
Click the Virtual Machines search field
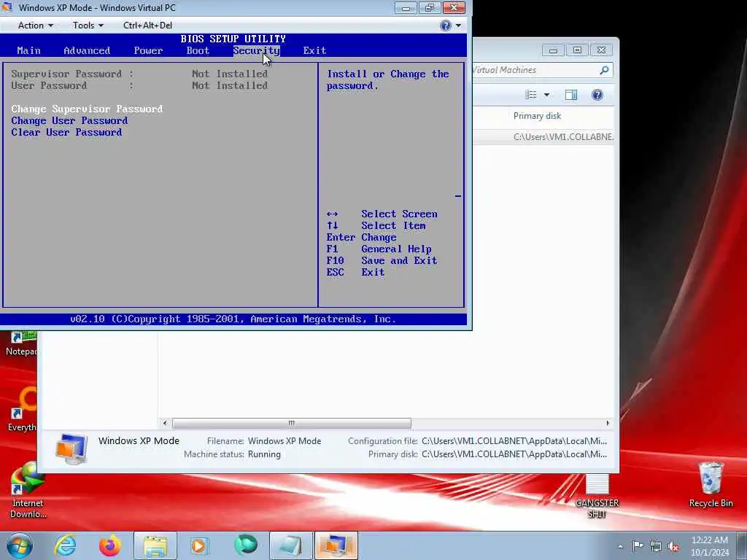(536, 70)
